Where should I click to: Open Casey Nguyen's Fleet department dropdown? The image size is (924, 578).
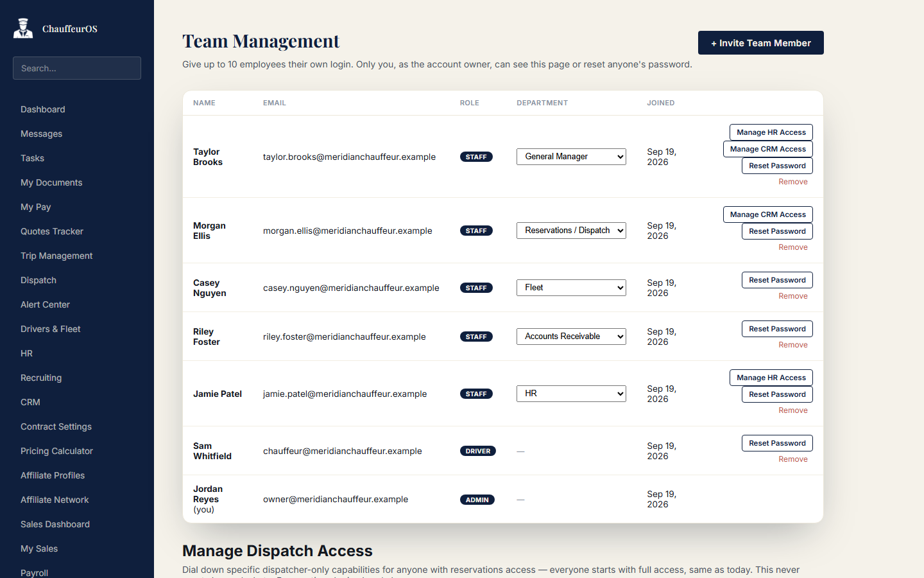point(571,288)
